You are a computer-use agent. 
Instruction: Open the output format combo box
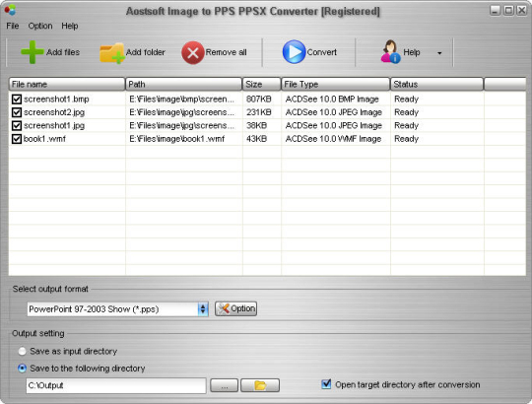click(x=118, y=309)
